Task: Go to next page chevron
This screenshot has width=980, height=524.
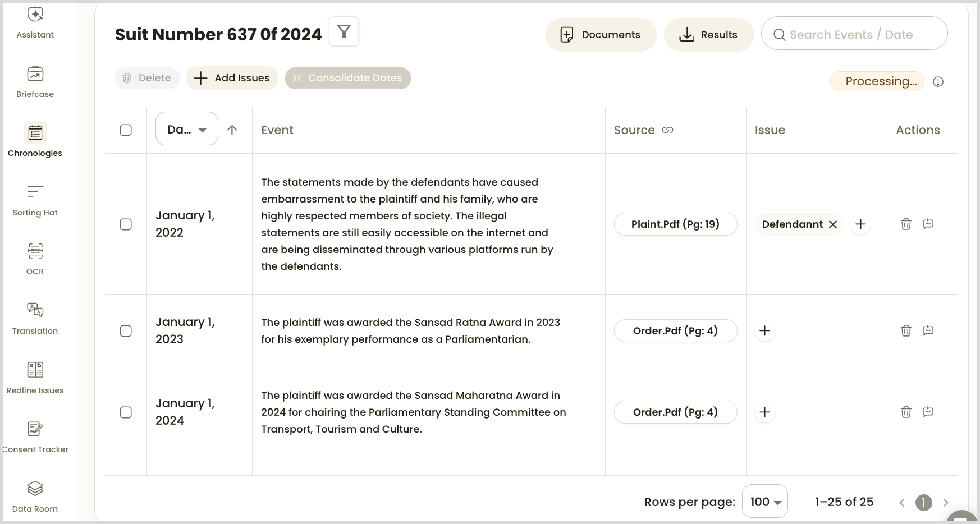Action: coord(945,503)
